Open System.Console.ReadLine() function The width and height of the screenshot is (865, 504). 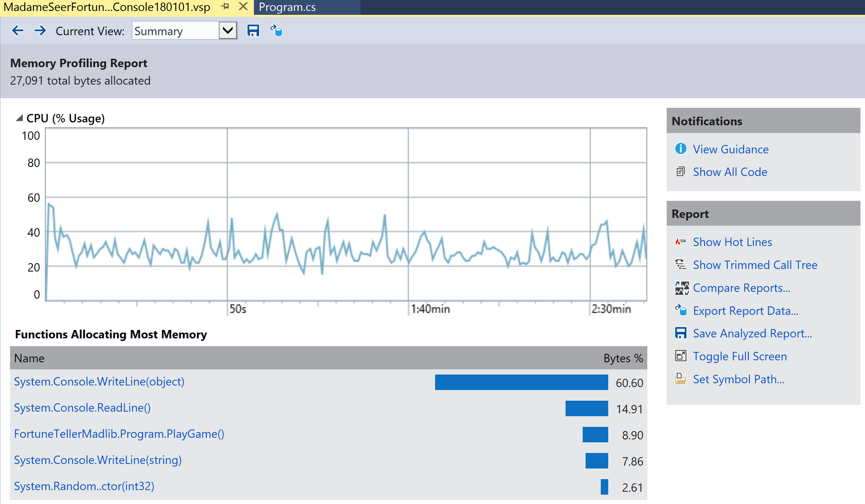click(82, 407)
